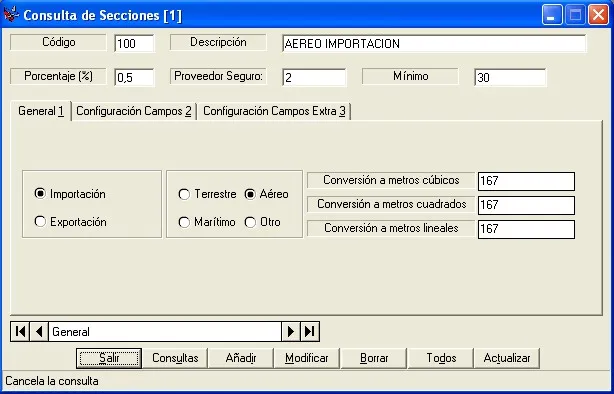Switch to the General 1 tab

coord(41,111)
